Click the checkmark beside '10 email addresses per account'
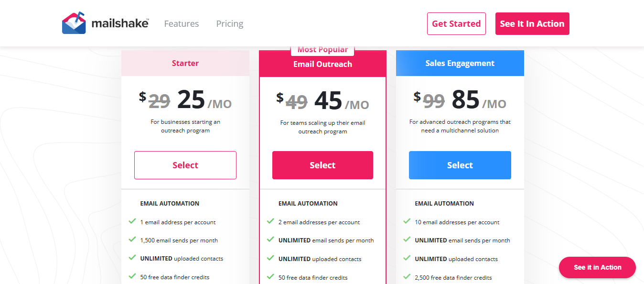644x284 pixels. tap(407, 222)
